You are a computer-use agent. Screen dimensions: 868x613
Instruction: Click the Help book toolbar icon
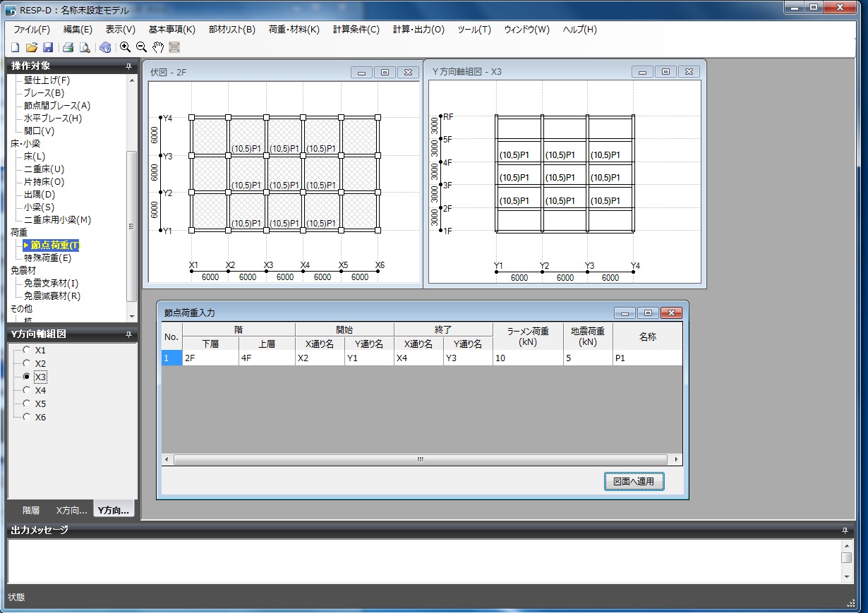105,47
